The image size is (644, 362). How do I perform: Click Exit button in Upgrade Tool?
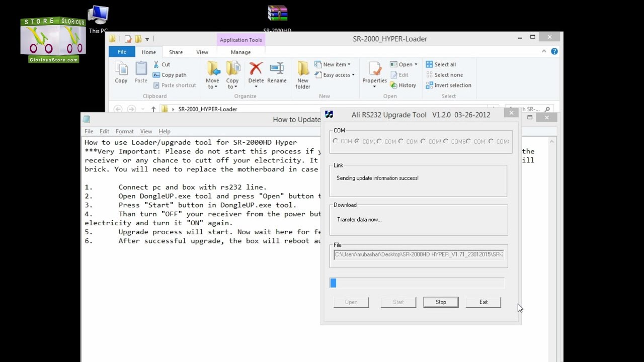click(484, 302)
